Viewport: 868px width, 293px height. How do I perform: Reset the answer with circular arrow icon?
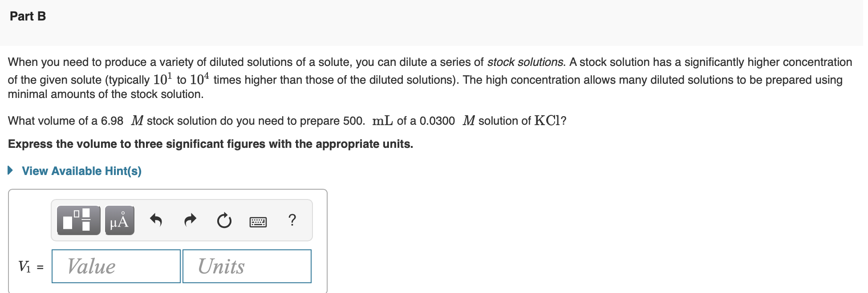(x=224, y=220)
